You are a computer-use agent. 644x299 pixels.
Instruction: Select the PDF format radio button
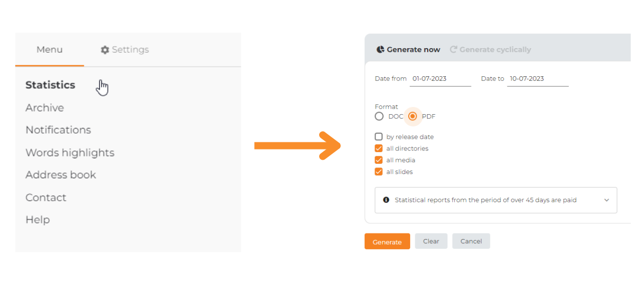click(x=413, y=116)
